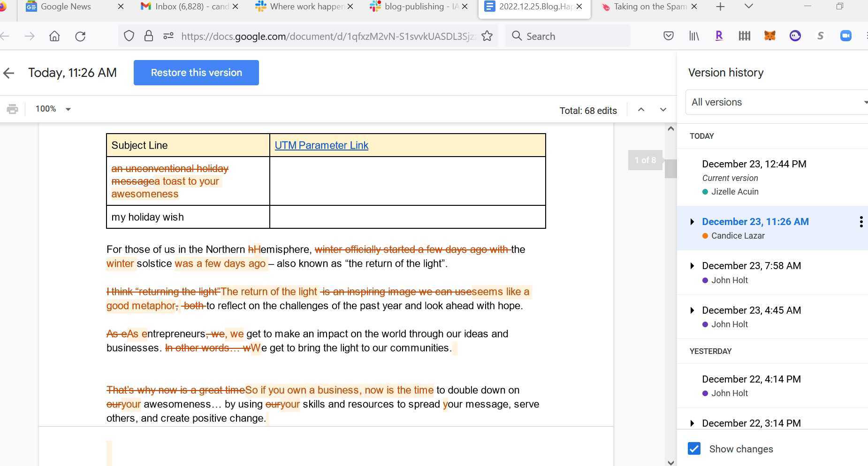Click the back arrow to exit version history
Screen dimensions: 868x466
(x=8, y=73)
